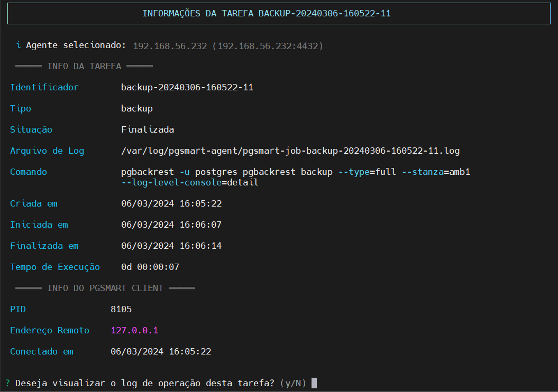Click the 'Iniciada em' label
This screenshot has width=558, height=392.
click(39, 225)
